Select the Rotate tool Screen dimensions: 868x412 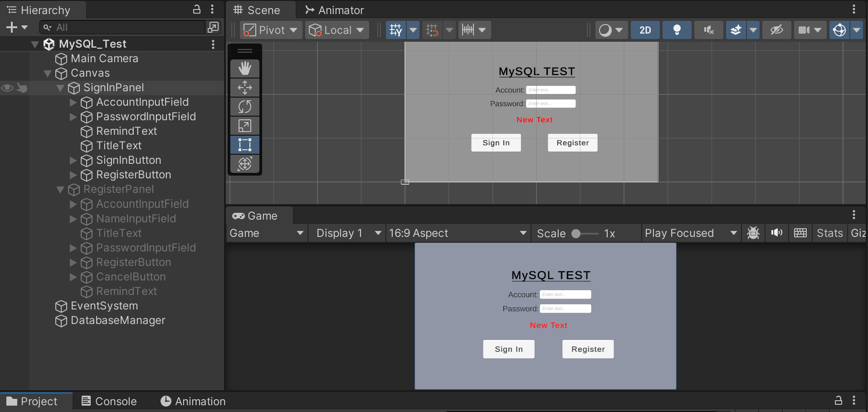click(245, 107)
